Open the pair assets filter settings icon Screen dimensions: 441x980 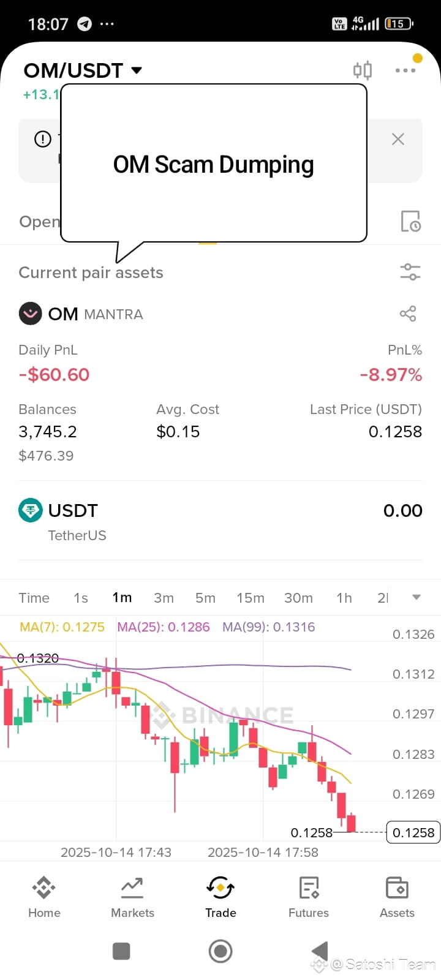coord(410,272)
